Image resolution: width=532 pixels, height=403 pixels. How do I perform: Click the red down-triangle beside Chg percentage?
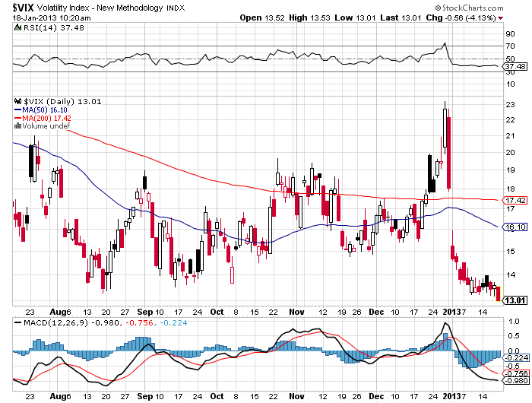pyautogui.click(x=501, y=18)
